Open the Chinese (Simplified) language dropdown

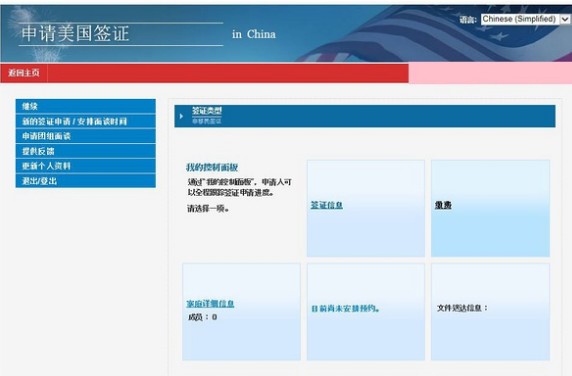click(525, 19)
